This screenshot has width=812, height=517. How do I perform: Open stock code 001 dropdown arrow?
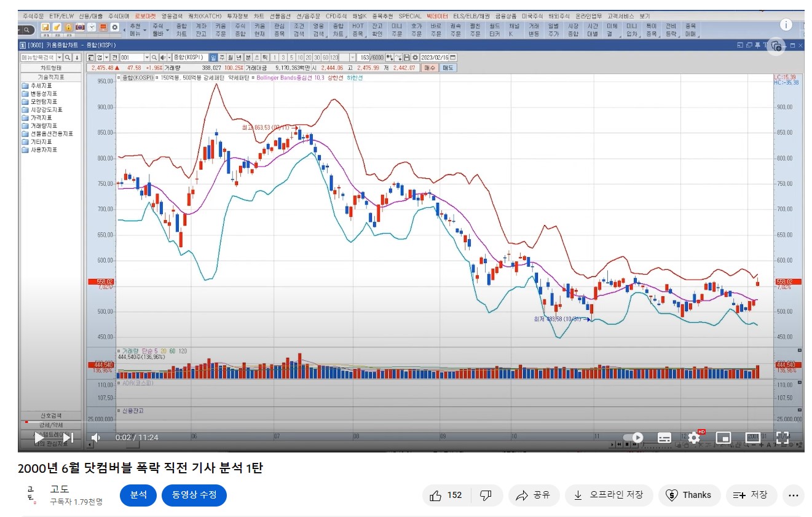146,57
